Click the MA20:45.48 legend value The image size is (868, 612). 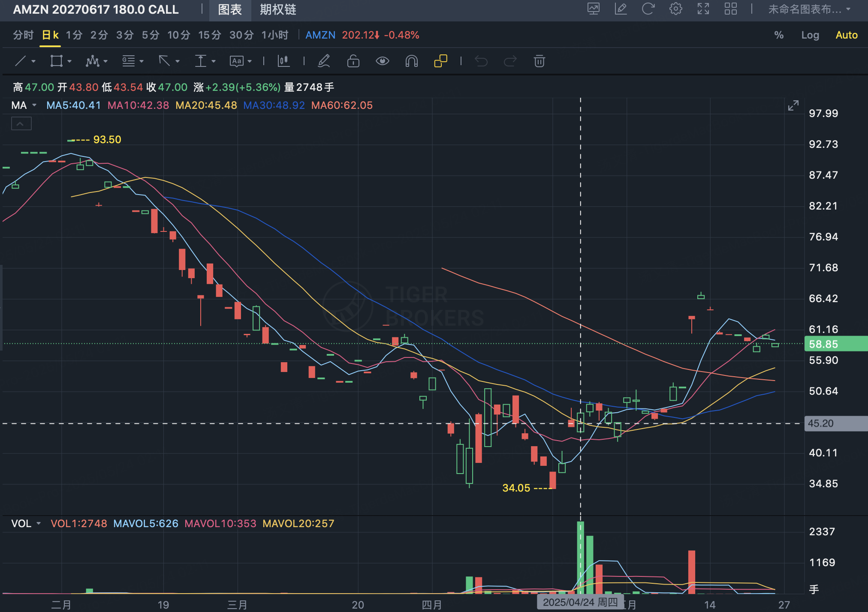tap(206, 105)
